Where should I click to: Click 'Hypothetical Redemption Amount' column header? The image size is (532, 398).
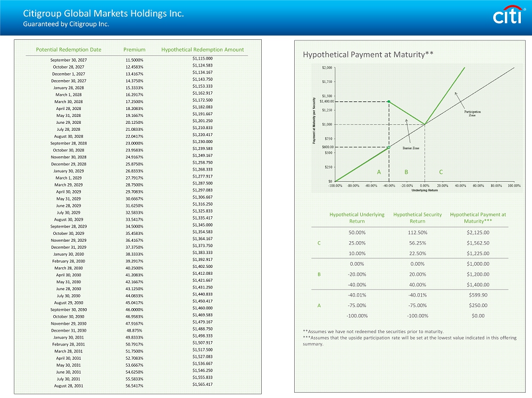point(203,49)
